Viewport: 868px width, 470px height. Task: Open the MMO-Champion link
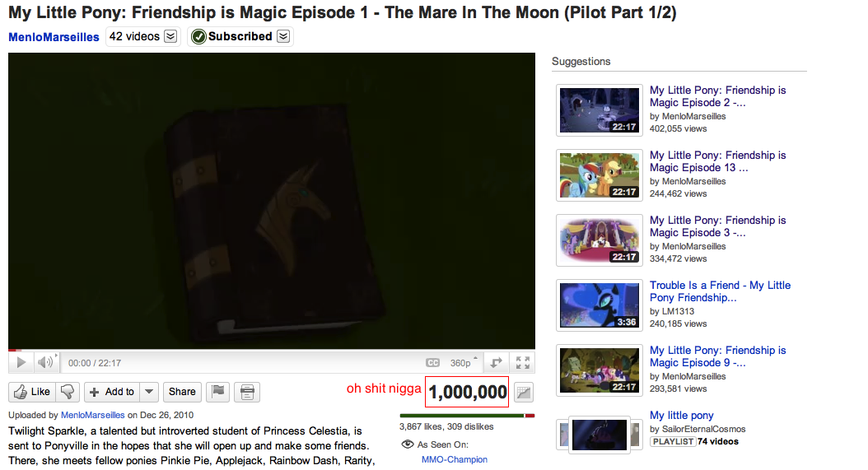tap(455, 459)
